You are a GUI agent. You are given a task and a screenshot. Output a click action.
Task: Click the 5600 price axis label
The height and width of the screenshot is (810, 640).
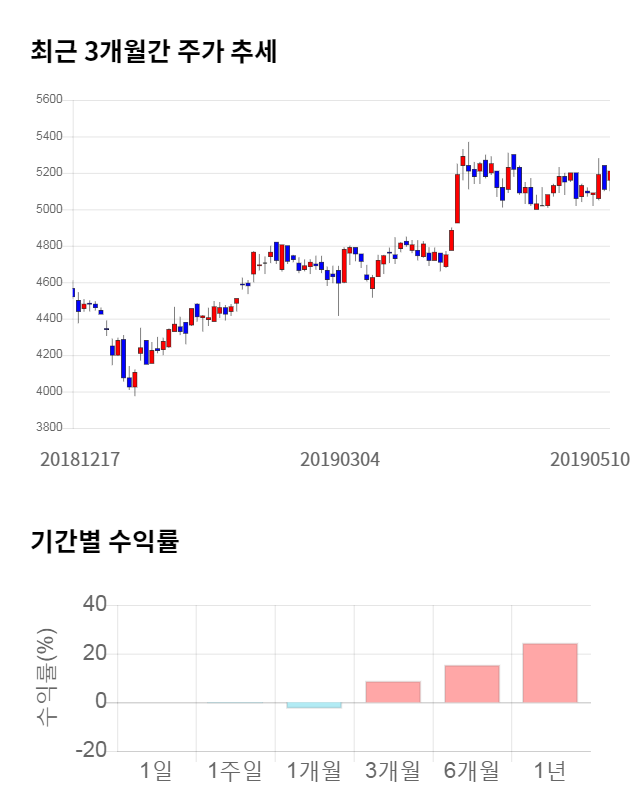click(x=48, y=100)
